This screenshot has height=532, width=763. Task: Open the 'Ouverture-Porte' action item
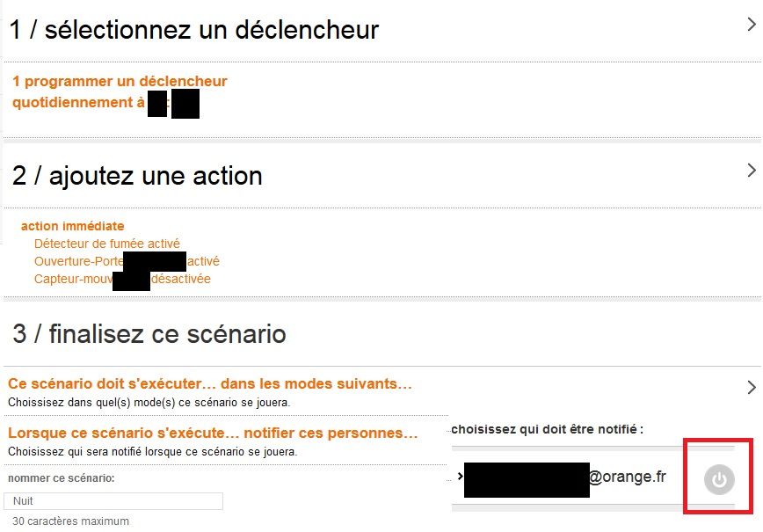[79, 261]
